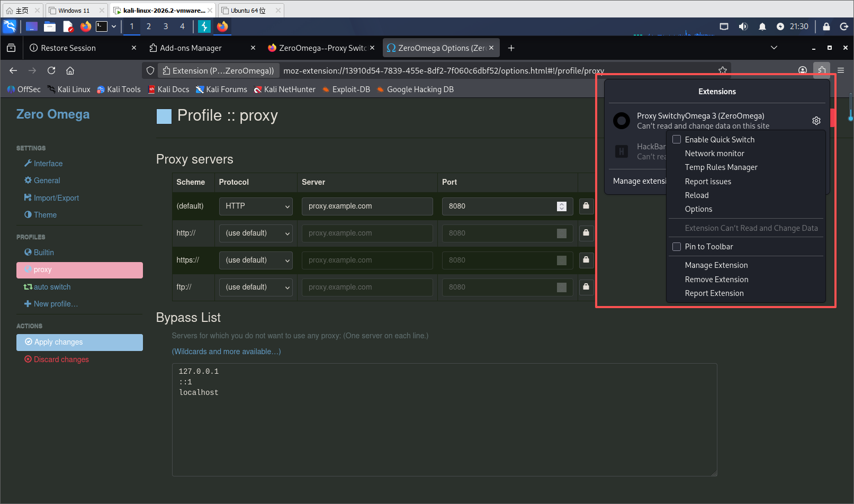This screenshot has height=504, width=854.
Task: Choose Options from extension menu
Action: coord(698,209)
